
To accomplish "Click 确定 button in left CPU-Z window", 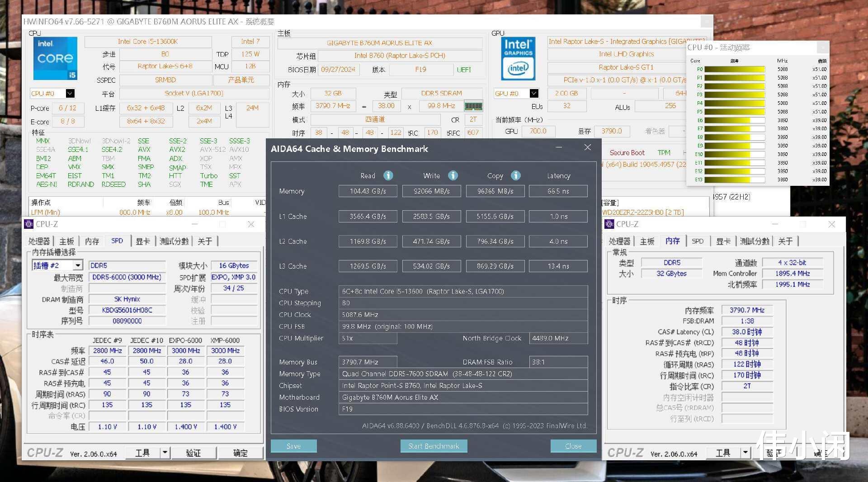I will click(240, 453).
